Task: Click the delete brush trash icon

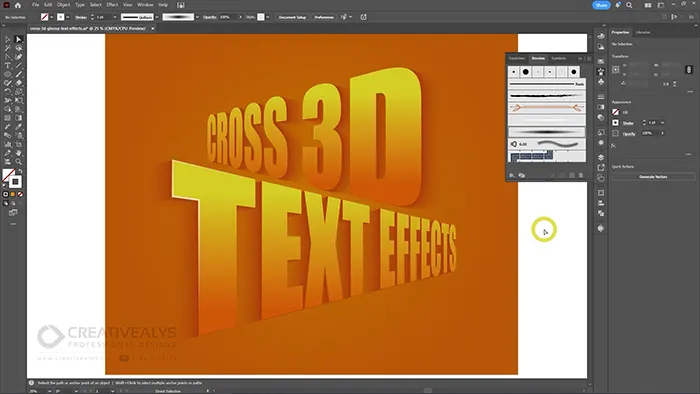Action: pos(581,175)
